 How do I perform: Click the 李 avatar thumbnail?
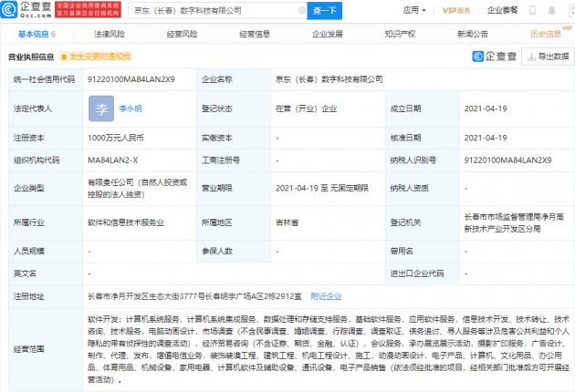point(101,108)
